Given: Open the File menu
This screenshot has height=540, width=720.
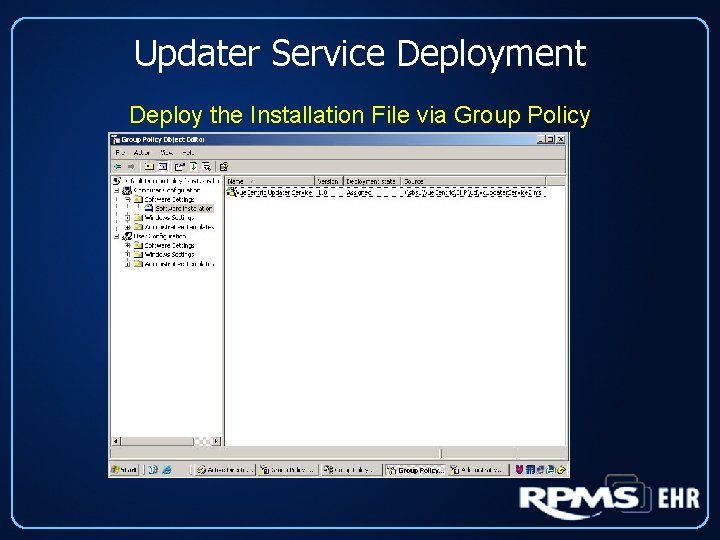Looking at the screenshot, I should click(120, 152).
